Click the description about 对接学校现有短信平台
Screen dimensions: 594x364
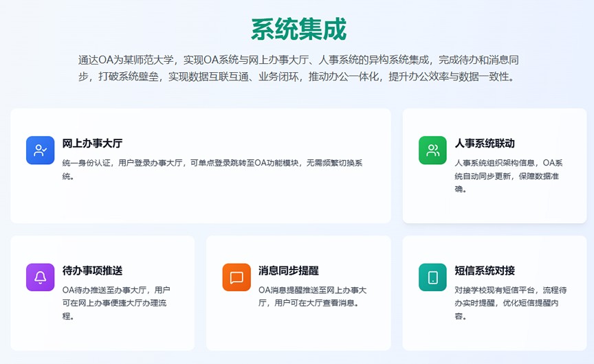pos(510,302)
